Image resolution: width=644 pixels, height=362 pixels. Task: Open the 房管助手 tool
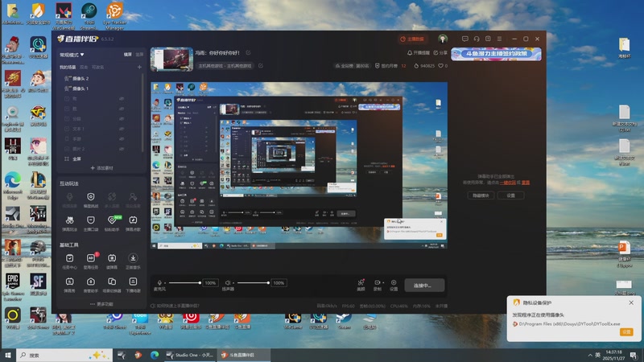click(x=91, y=282)
